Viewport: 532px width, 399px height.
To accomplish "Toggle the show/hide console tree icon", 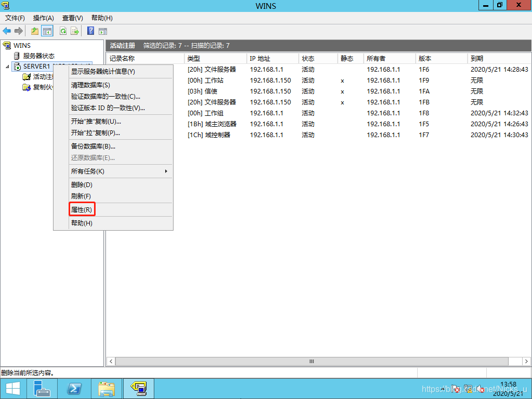I will pyautogui.click(x=47, y=31).
